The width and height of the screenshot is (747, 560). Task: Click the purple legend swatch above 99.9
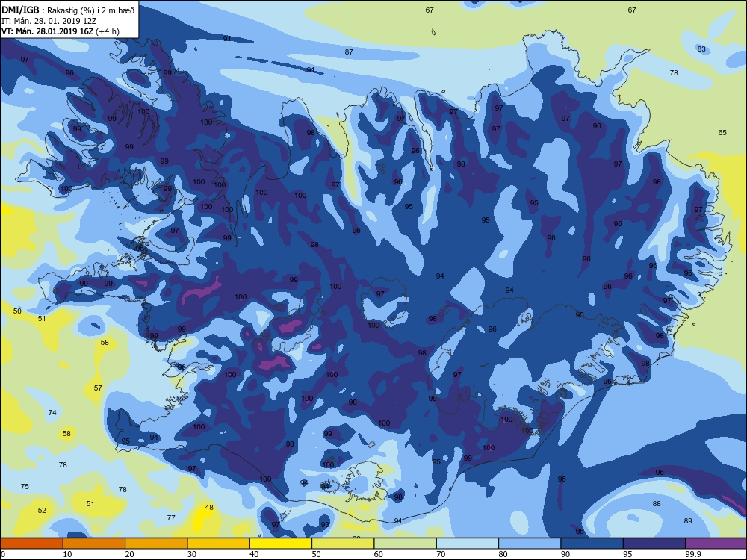(x=716, y=544)
